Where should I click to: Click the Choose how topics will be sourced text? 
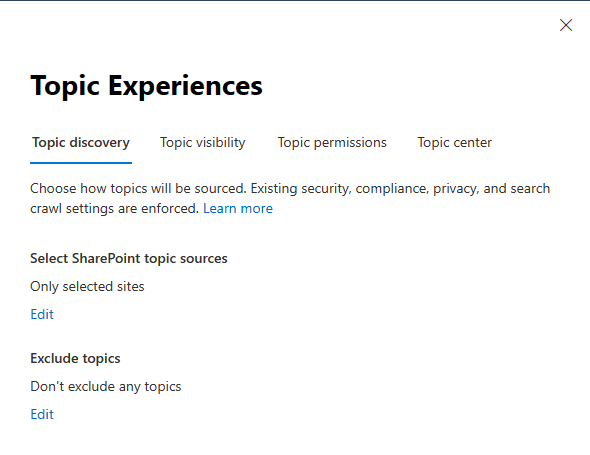[138, 189]
